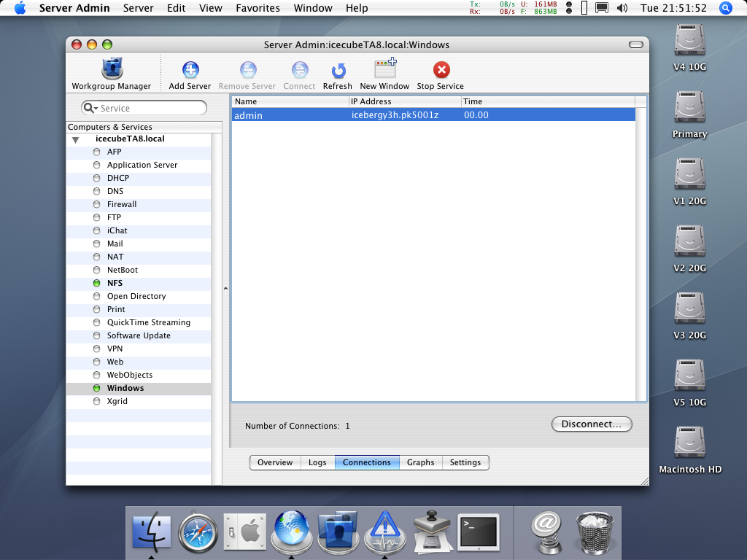747x560 pixels.
Task: Switch to the Graphs tab
Action: coord(421,462)
